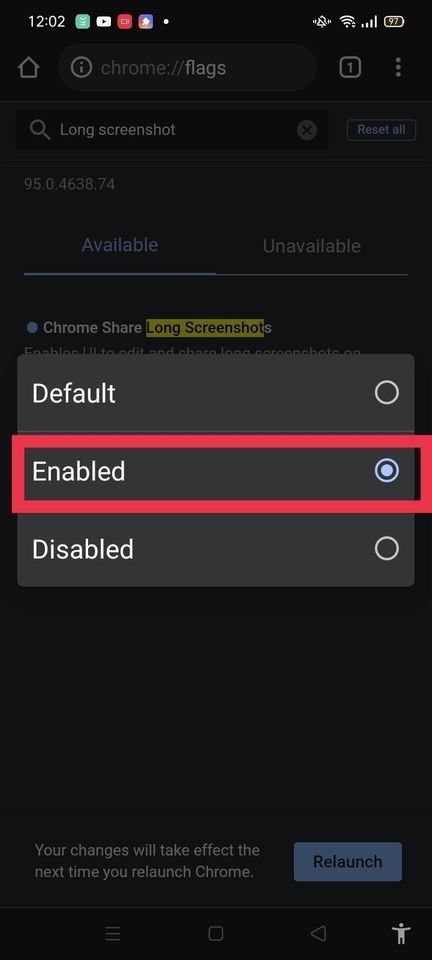Tap the Android home square button
Screen dimensions: 432x960
point(215,934)
